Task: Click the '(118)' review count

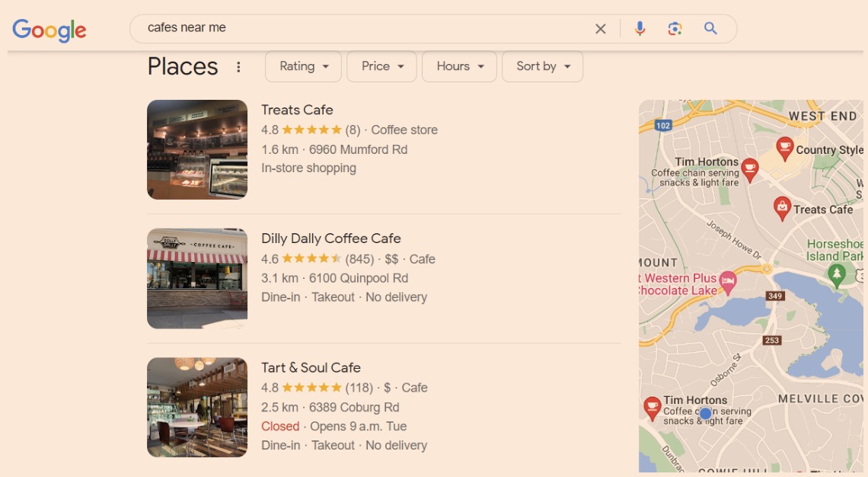Action: pyautogui.click(x=359, y=388)
